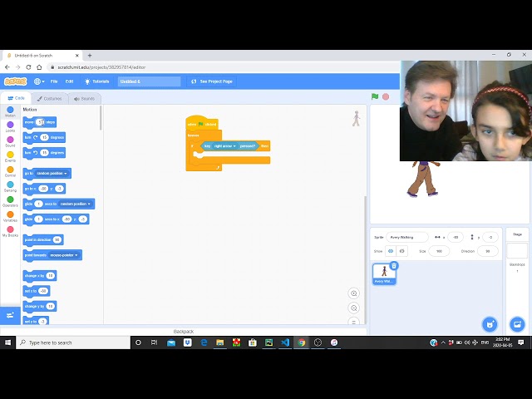Open File Explorer from taskbar

coord(219,342)
